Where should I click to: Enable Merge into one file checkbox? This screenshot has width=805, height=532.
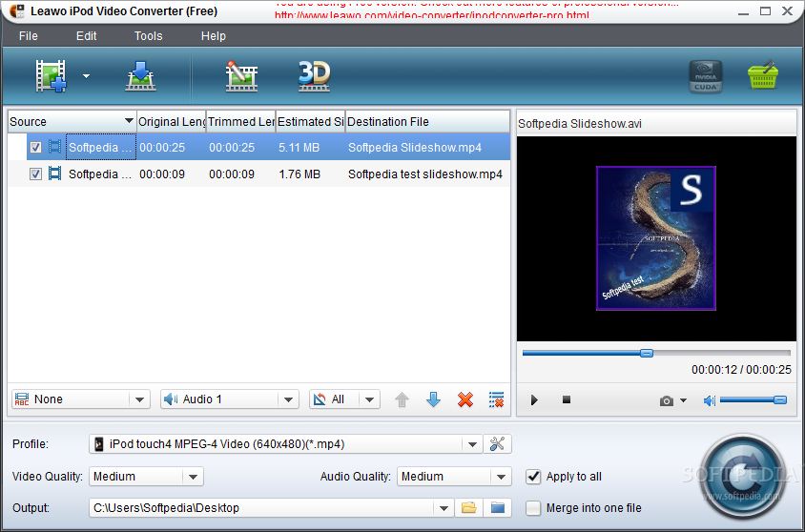(x=533, y=508)
